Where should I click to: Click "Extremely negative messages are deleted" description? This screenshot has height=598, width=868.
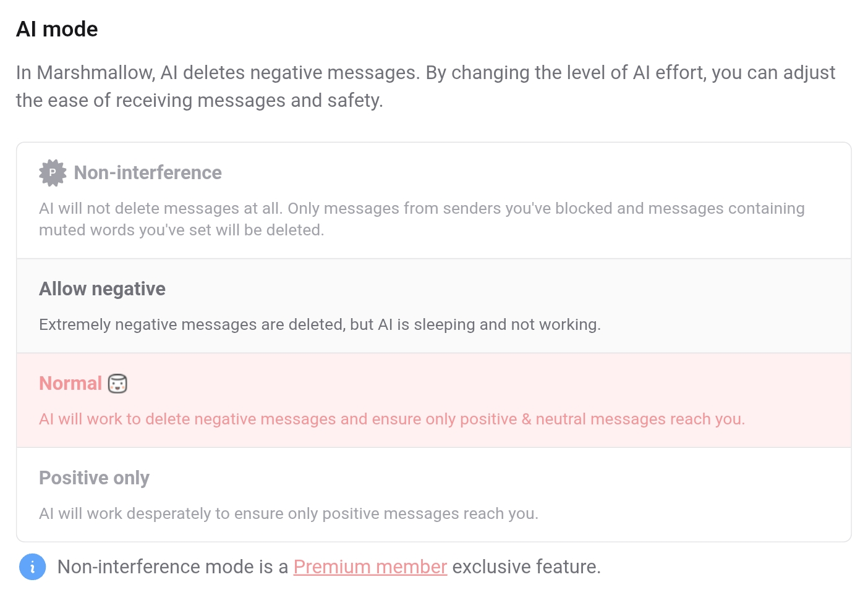tap(320, 324)
